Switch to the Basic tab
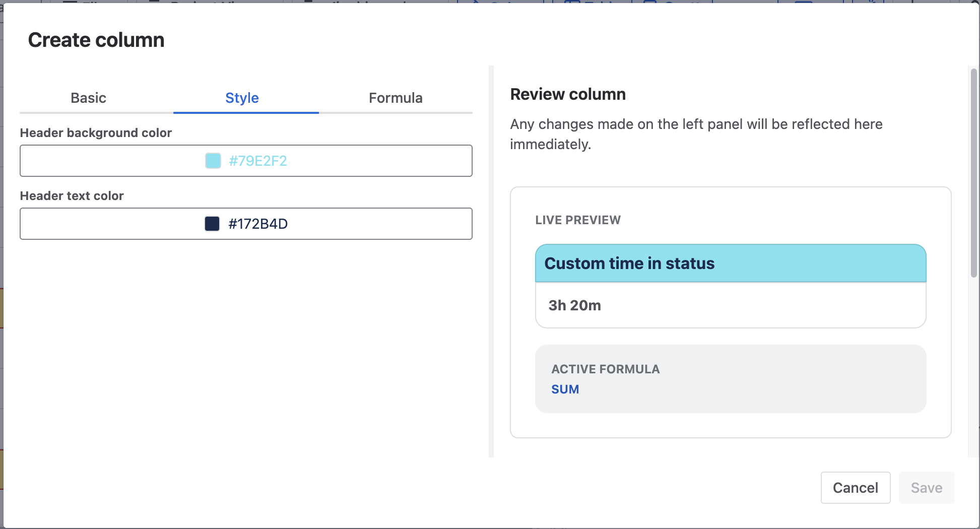This screenshot has height=529, width=980. coord(88,98)
